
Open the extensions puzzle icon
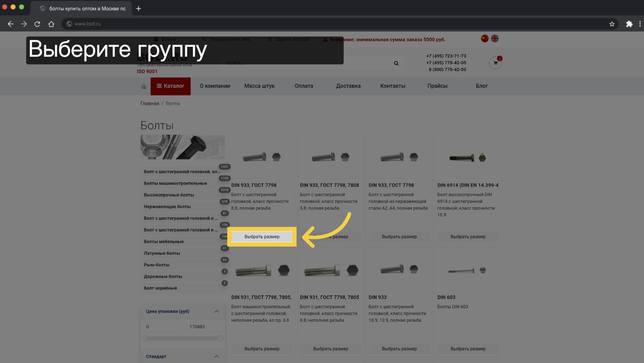click(x=629, y=24)
